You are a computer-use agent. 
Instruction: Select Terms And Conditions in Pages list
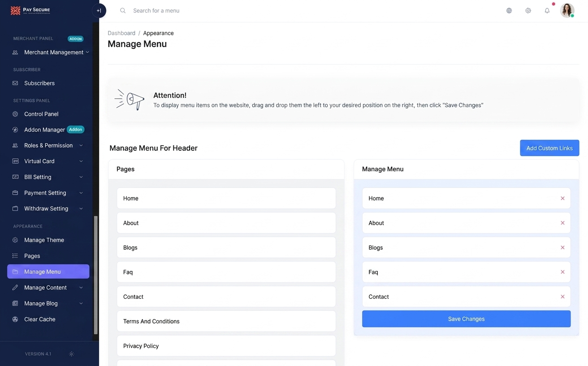pos(226,321)
